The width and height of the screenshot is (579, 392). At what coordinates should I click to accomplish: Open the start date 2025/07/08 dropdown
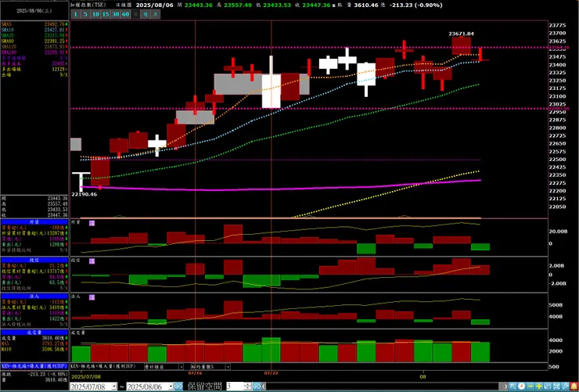point(114,387)
